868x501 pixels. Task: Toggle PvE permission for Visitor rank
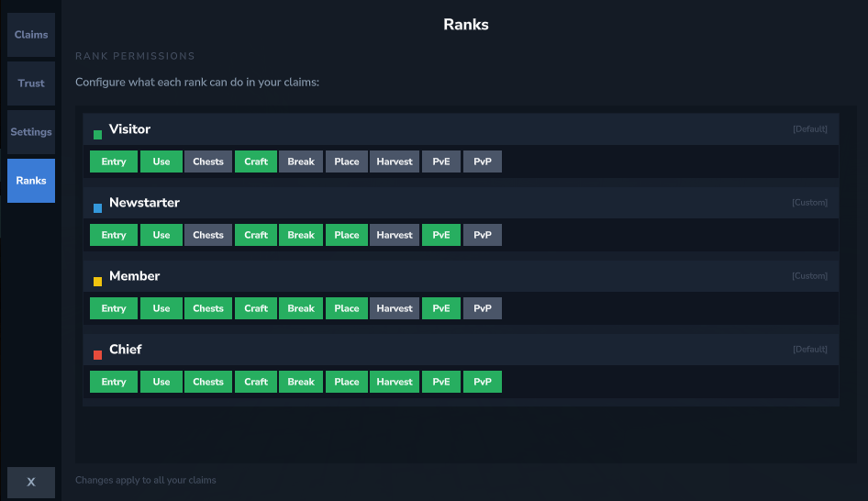[441, 161]
